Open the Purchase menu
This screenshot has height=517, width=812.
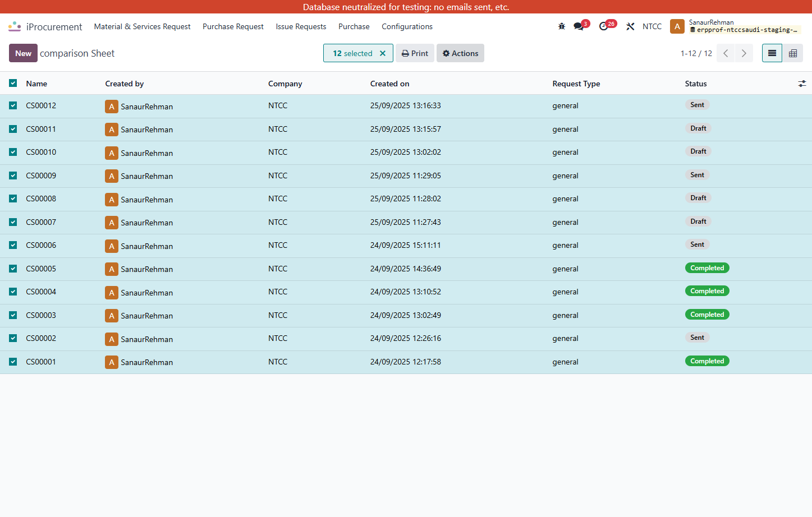pyautogui.click(x=354, y=26)
